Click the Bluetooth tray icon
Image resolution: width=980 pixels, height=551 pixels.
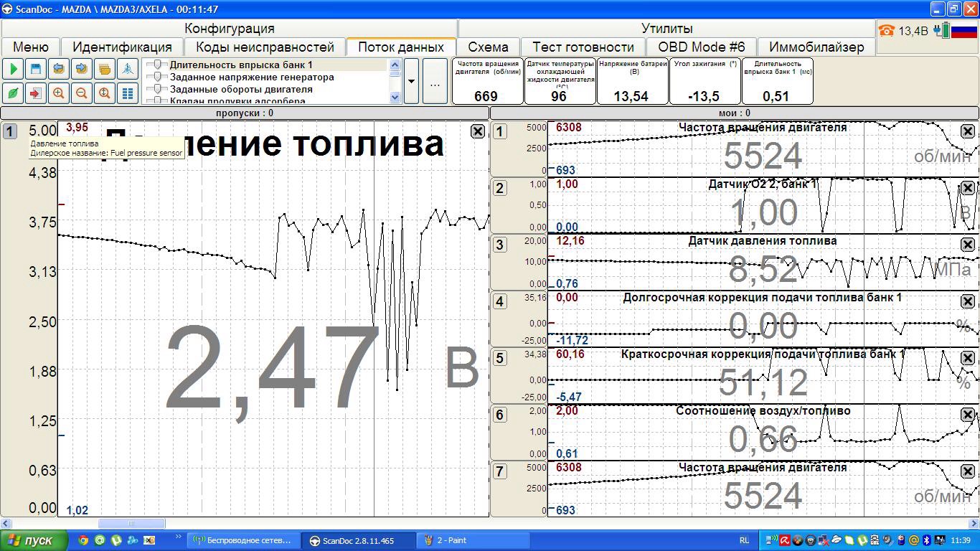coord(926,540)
